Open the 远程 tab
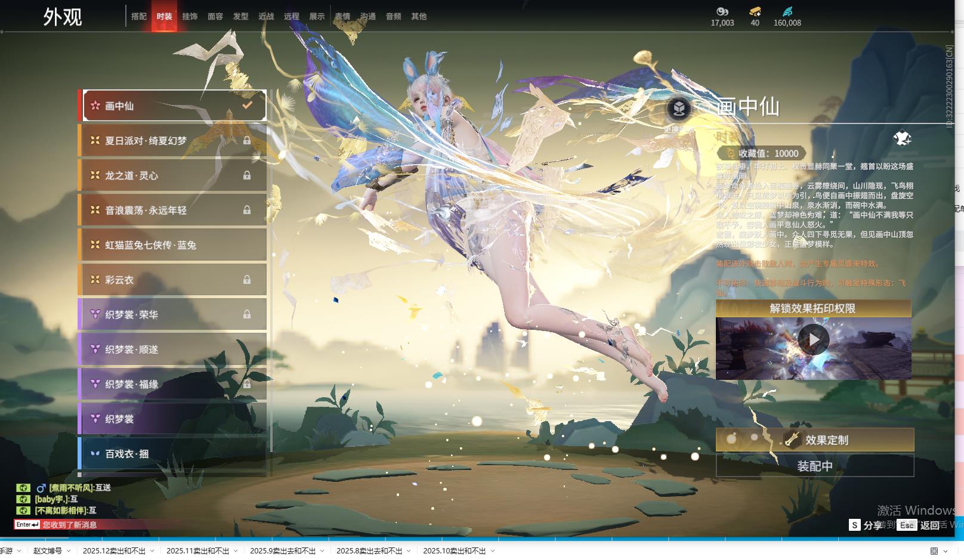 (x=292, y=17)
